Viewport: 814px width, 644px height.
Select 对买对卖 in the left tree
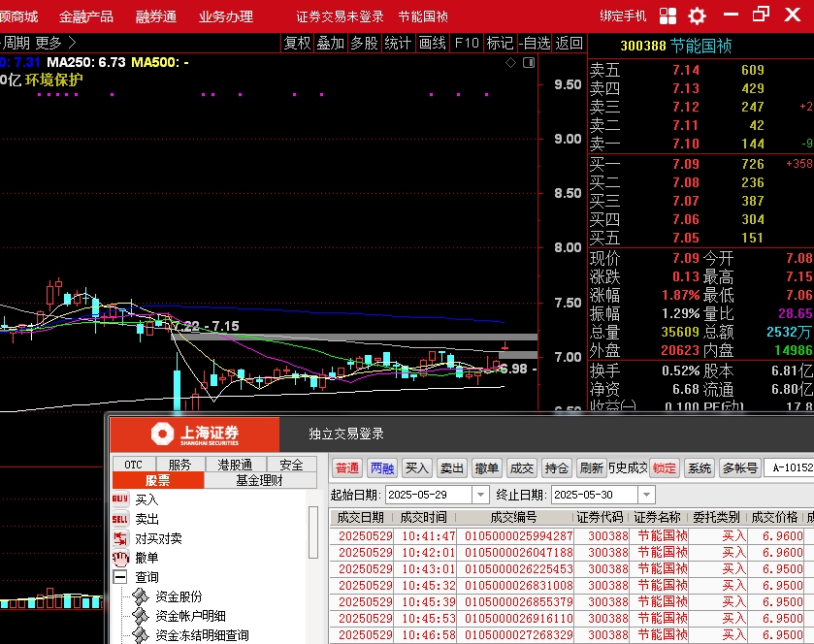coord(158,538)
